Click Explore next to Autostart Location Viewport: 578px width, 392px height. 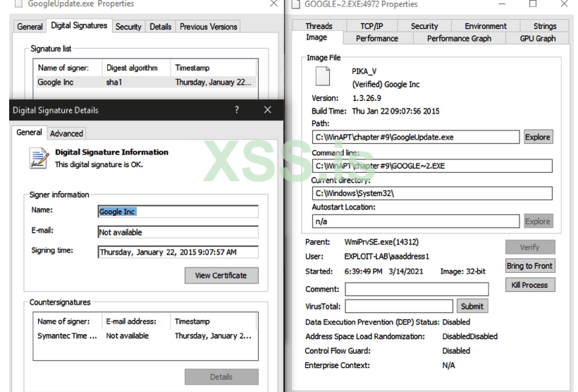[537, 221]
